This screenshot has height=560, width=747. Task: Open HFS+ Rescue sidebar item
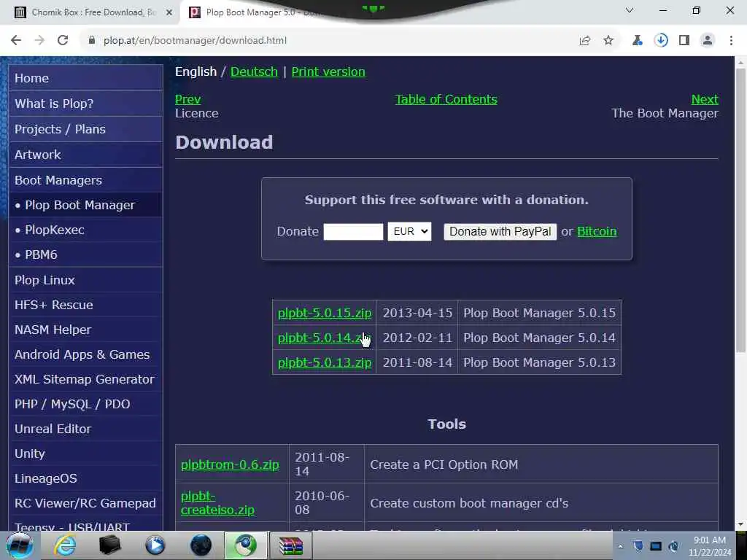point(86,305)
